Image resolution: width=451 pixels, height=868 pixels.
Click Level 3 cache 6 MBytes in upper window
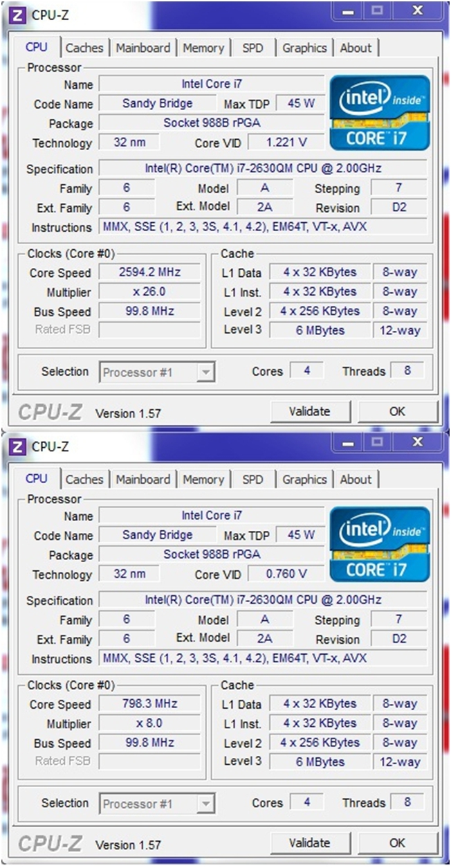point(320,330)
